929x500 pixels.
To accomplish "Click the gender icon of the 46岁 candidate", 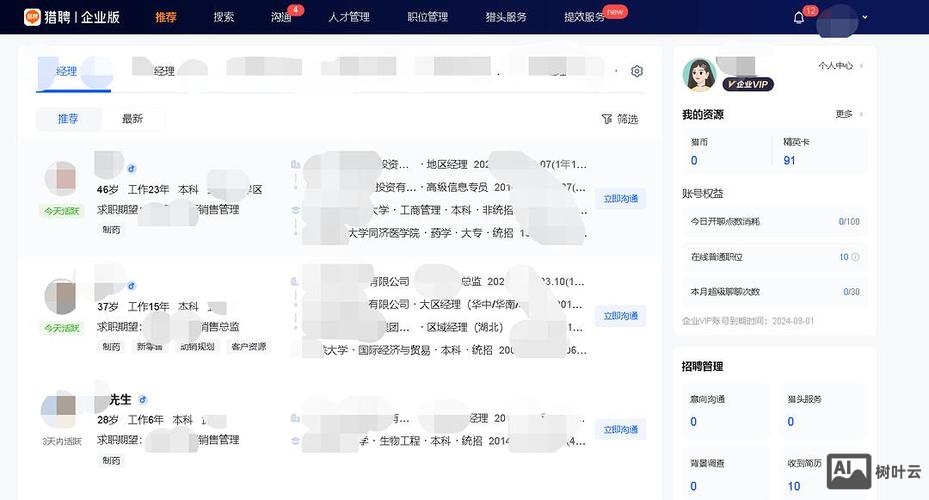I will point(132,169).
